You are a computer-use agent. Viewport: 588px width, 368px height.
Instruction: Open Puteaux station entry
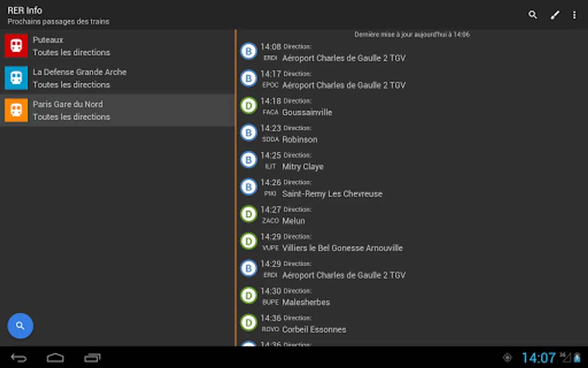click(x=118, y=46)
